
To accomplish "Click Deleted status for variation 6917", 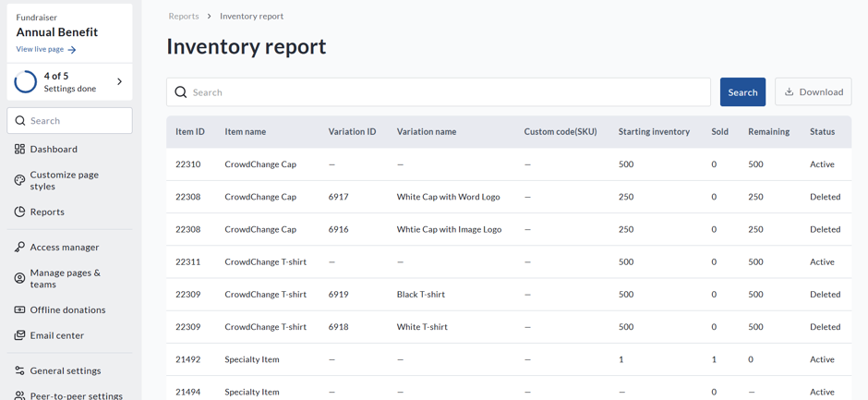I will point(825,197).
